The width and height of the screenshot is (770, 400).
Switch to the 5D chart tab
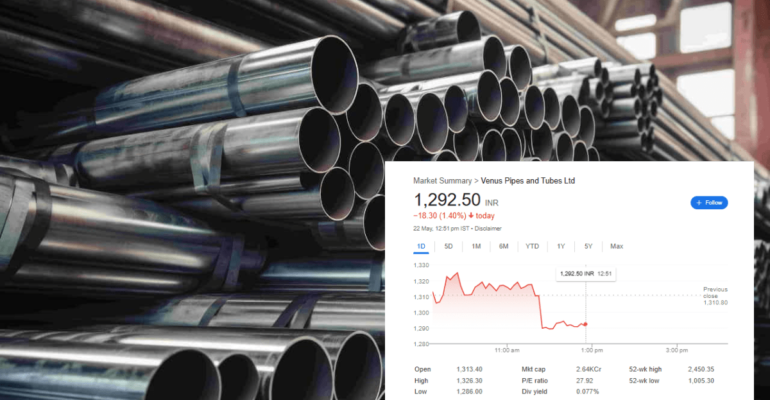(448, 246)
